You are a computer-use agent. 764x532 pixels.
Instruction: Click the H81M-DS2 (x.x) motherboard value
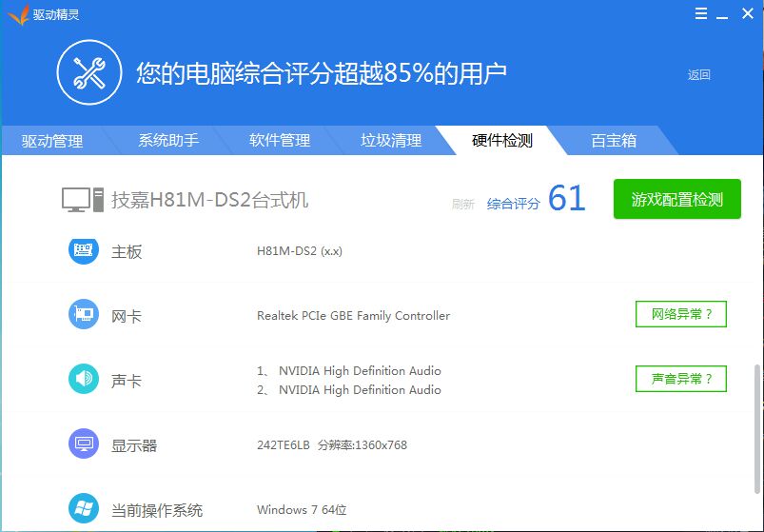tap(300, 251)
